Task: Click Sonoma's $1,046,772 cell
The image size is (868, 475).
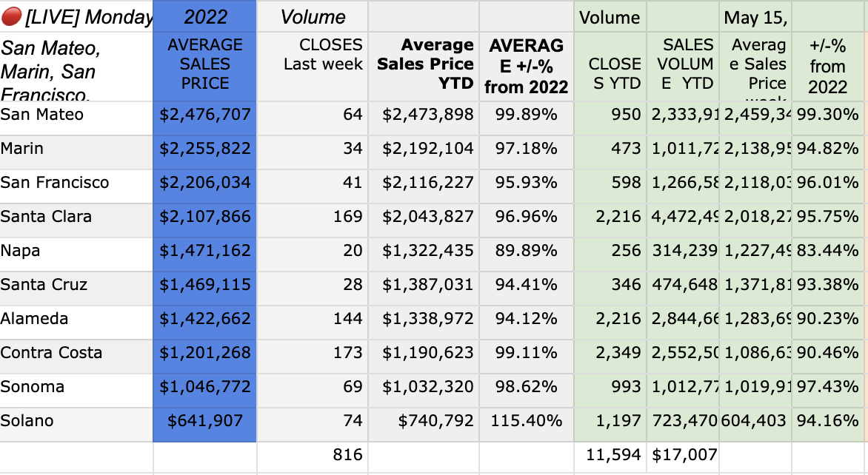Action: click(x=205, y=391)
